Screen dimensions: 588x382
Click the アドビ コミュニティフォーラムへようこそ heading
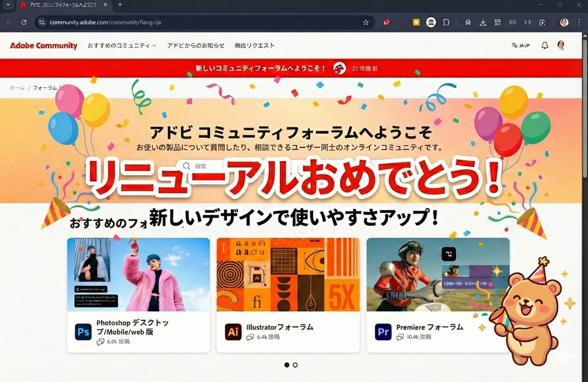(x=291, y=133)
